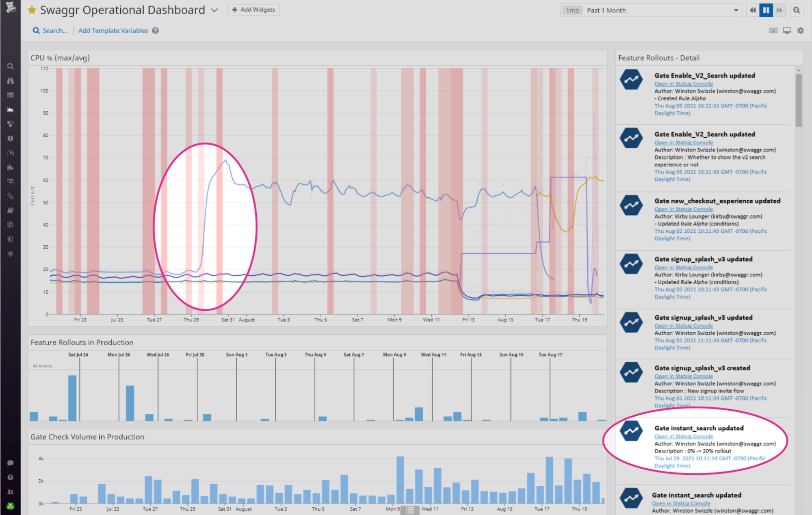Expand the Swaggr Operational Dashboard title dropdown
812x515 pixels.
click(x=214, y=11)
